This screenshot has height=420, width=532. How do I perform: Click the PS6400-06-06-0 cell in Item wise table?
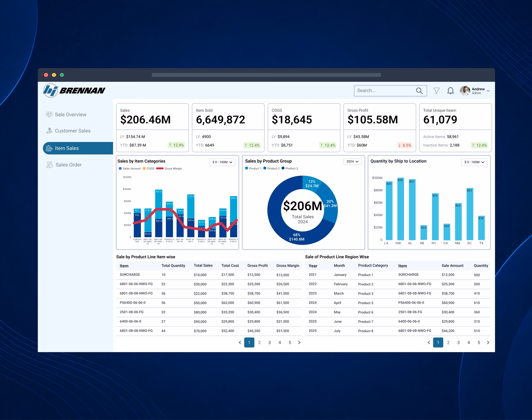(x=132, y=303)
